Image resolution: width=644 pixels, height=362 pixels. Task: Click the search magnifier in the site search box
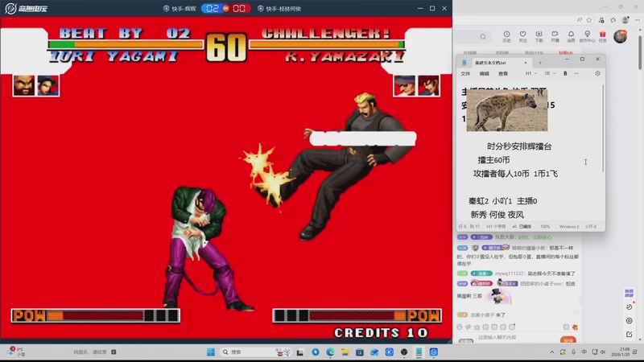coord(483,37)
